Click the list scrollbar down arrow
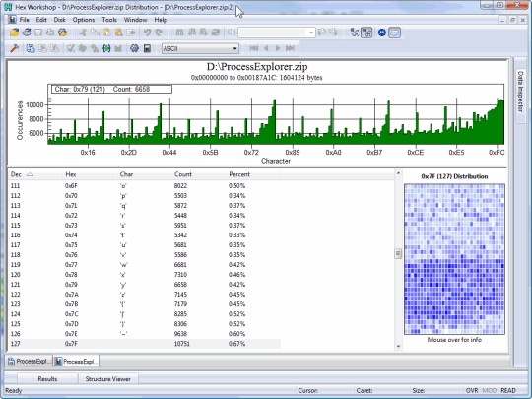 pos(398,347)
